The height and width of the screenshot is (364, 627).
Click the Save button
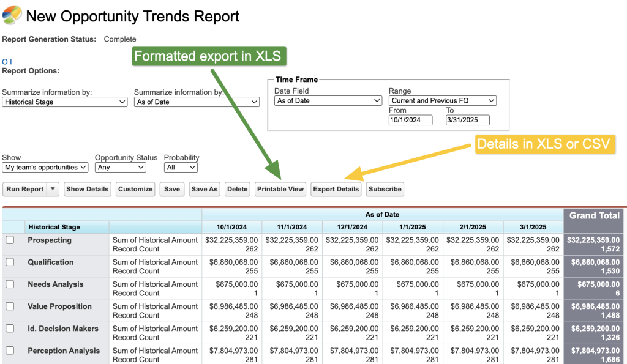point(172,189)
